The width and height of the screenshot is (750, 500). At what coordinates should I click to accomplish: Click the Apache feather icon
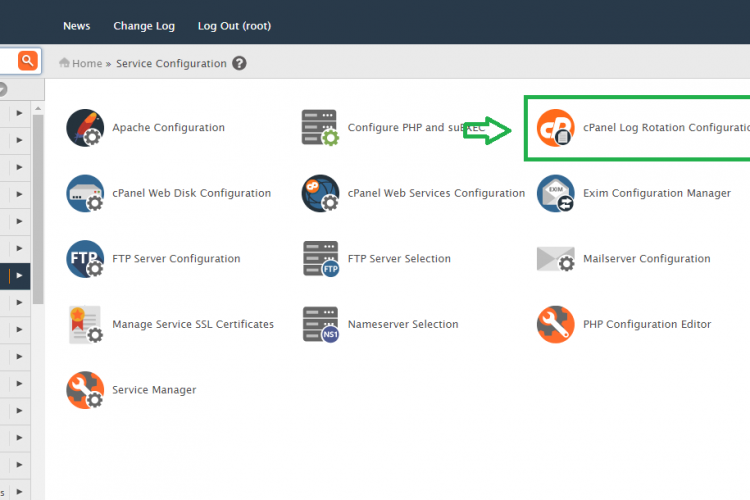(x=85, y=128)
